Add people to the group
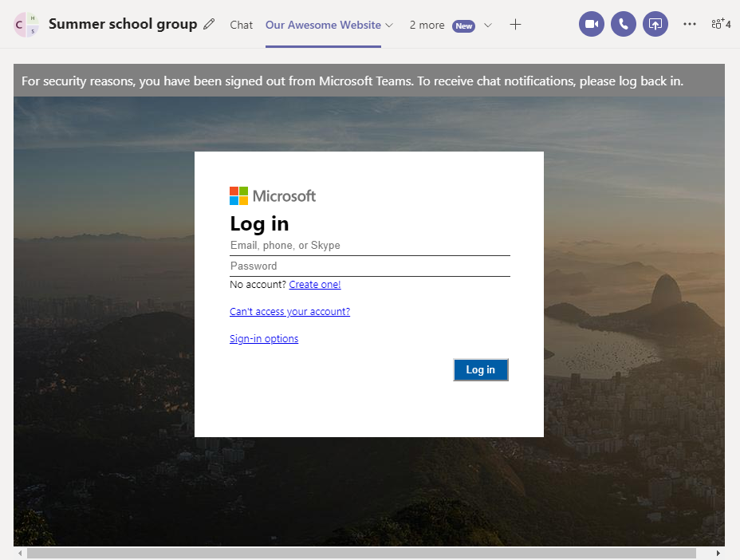This screenshot has width=740, height=560. pos(720,24)
